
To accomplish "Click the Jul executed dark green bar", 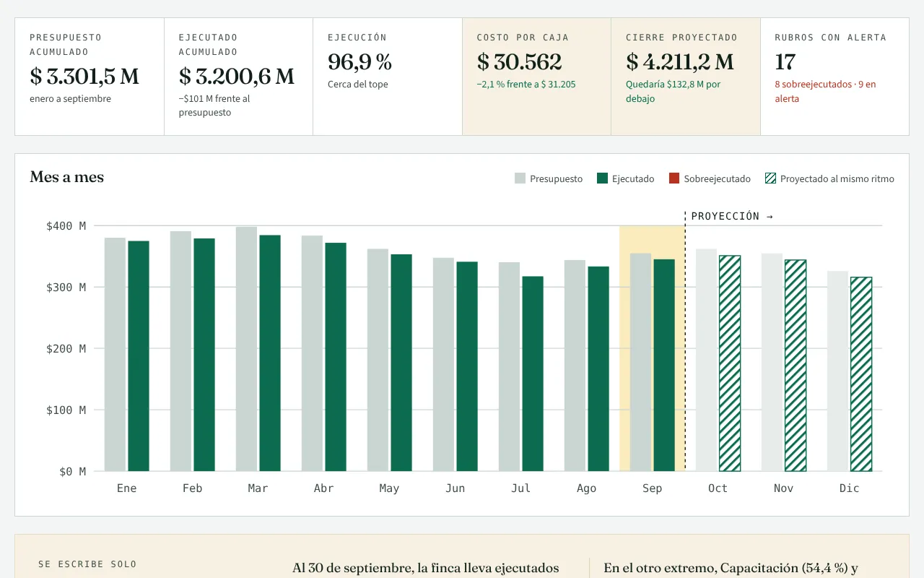I will point(533,374).
